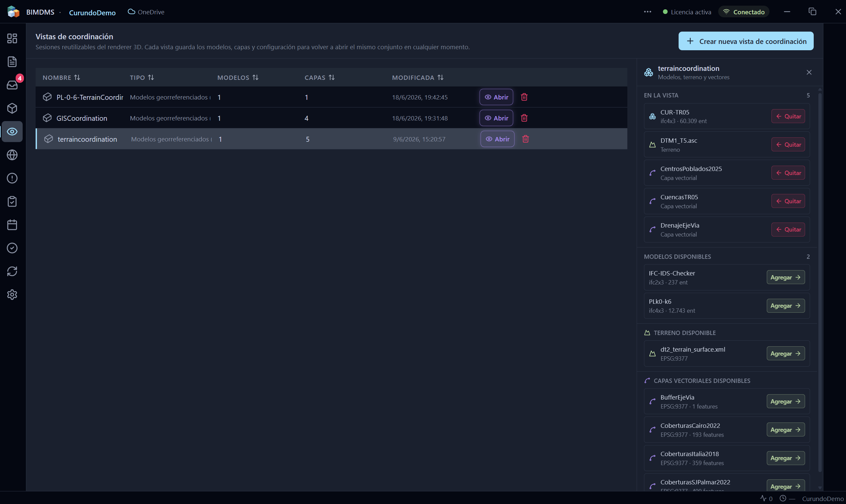Screen dimensions: 846x504
Task: Add CoberturasSJPalmar2022 layer to the view
Action: [785, 486]
